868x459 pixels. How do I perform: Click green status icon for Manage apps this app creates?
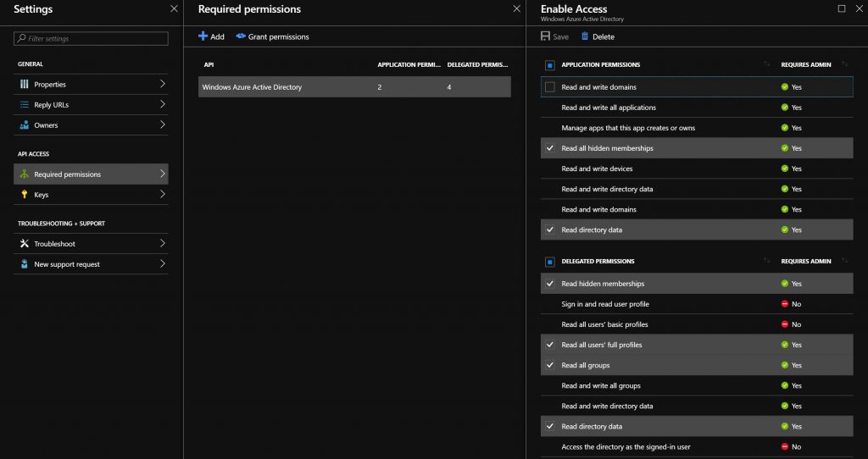pyautogui.click(x=784, y=128)
